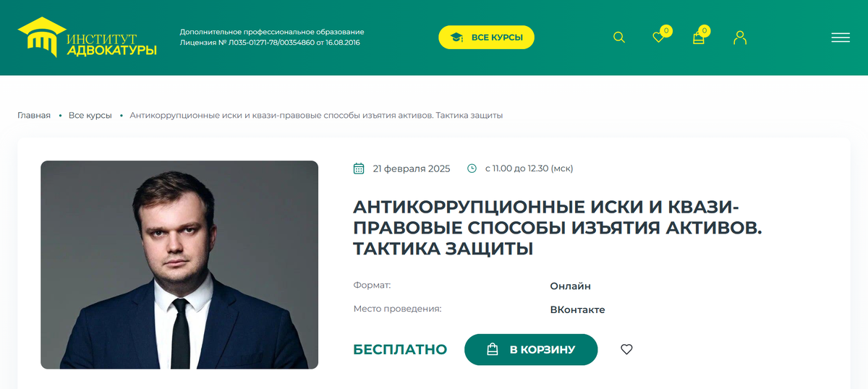Click the Институт Адвокатуры logo

(x=87, y=38)
